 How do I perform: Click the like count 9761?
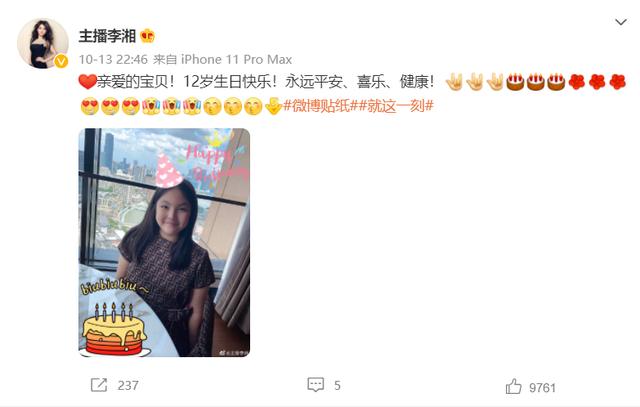click(542, 387)
